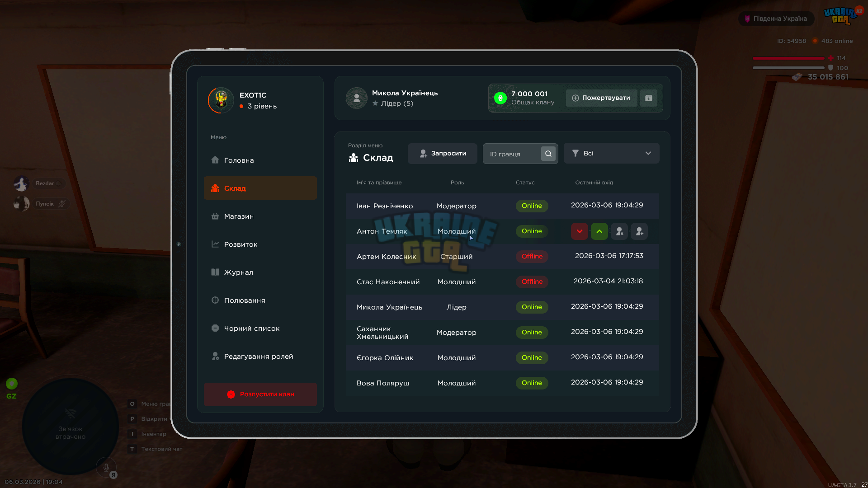The image size is (868, 488).
Task: Click the last-login date of Артем Колесник
Action: click(609, 256)
